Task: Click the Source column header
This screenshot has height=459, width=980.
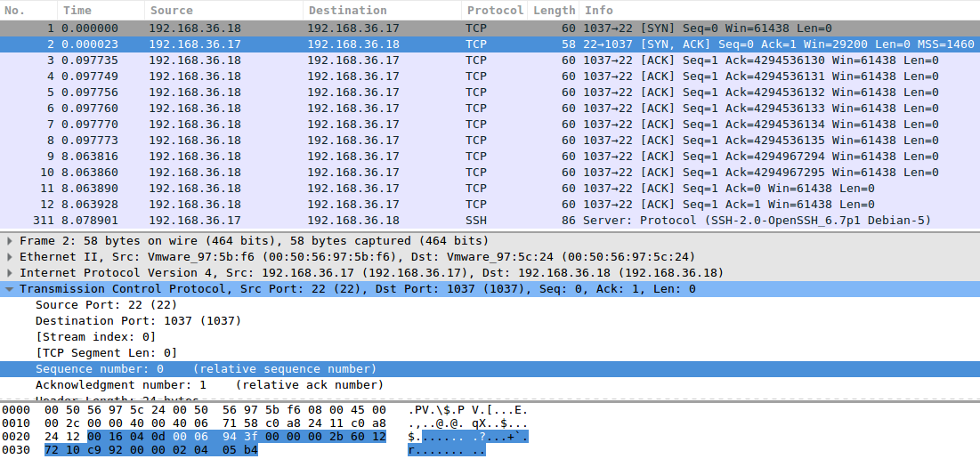Action: coord(171,10)
